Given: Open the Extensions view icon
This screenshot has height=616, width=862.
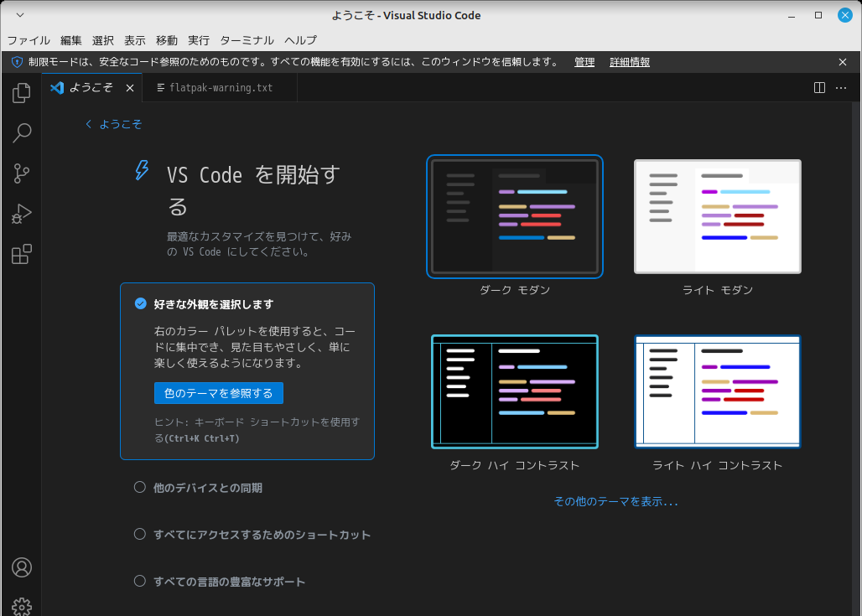Looking at the screenshot, I should (x=22, y=254).
